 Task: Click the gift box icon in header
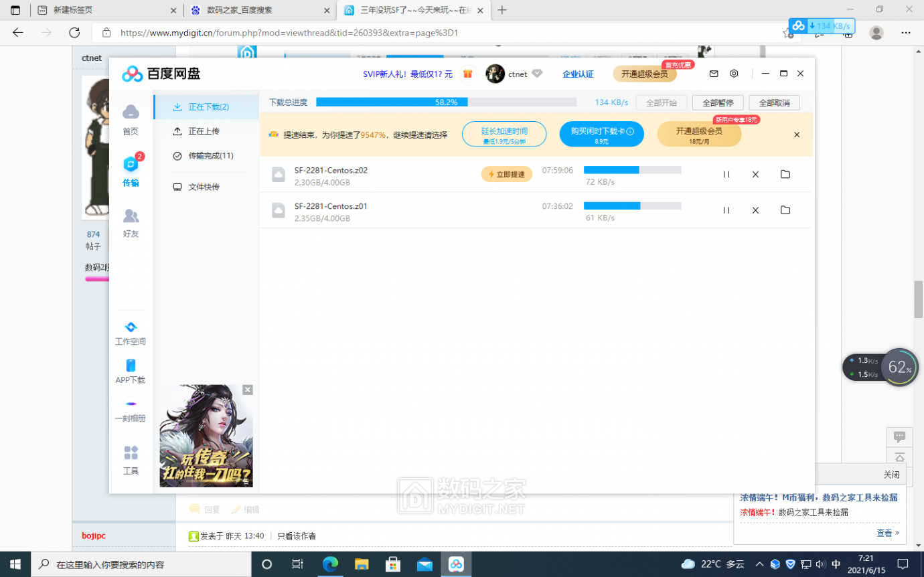tap(468, 74)
